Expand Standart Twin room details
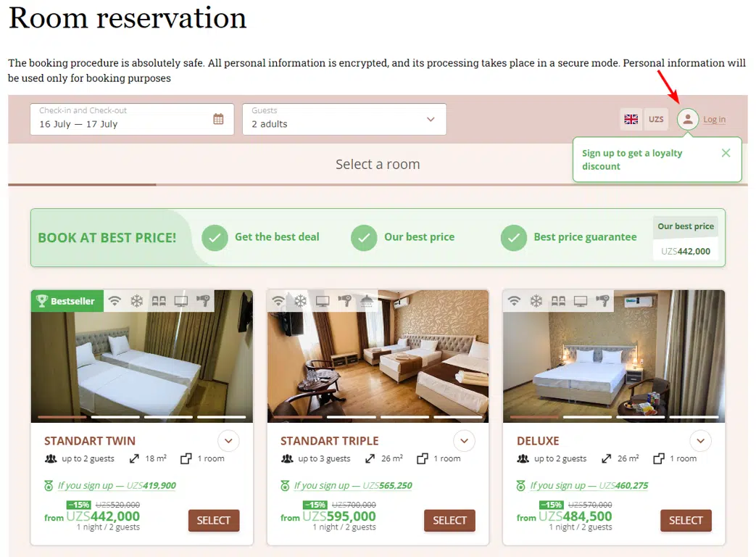Image resolution: width=756 pixels, height=557 pixels. coord(228,441)
